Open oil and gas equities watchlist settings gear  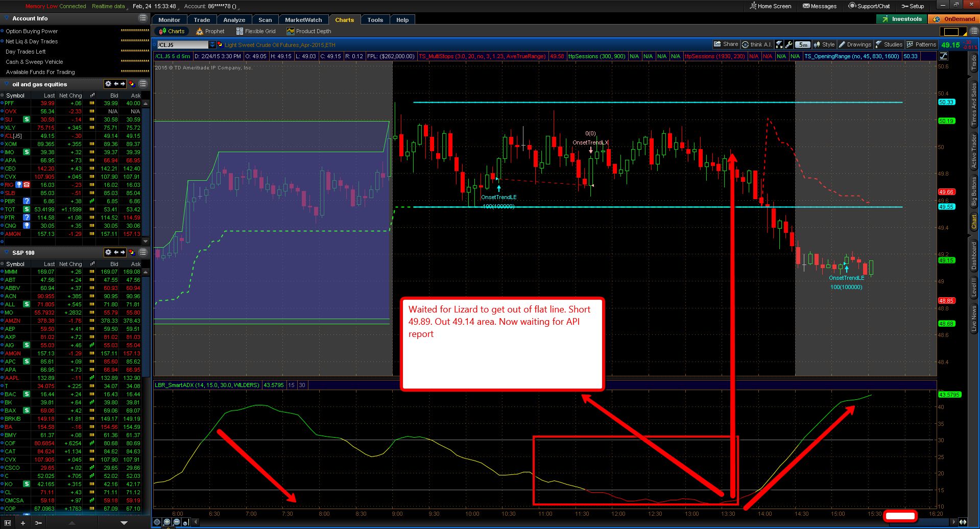coord(108,84)
